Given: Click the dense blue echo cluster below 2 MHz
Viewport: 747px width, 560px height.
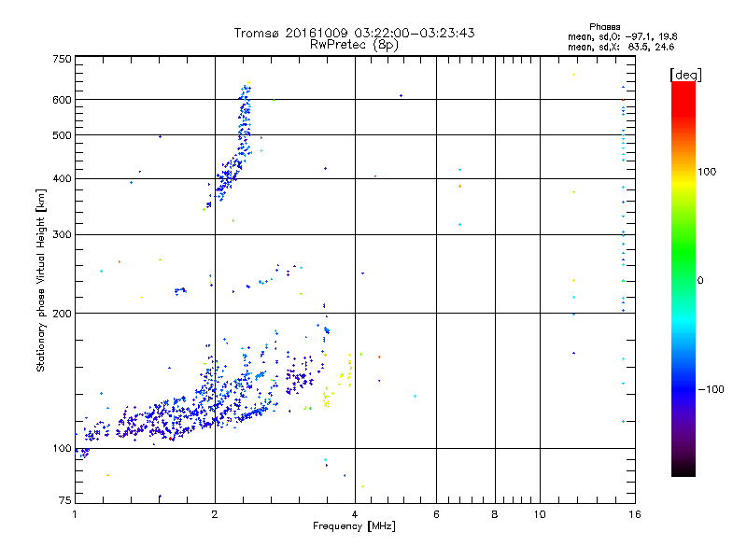Looking at the screenshot, I should point(167,419).
